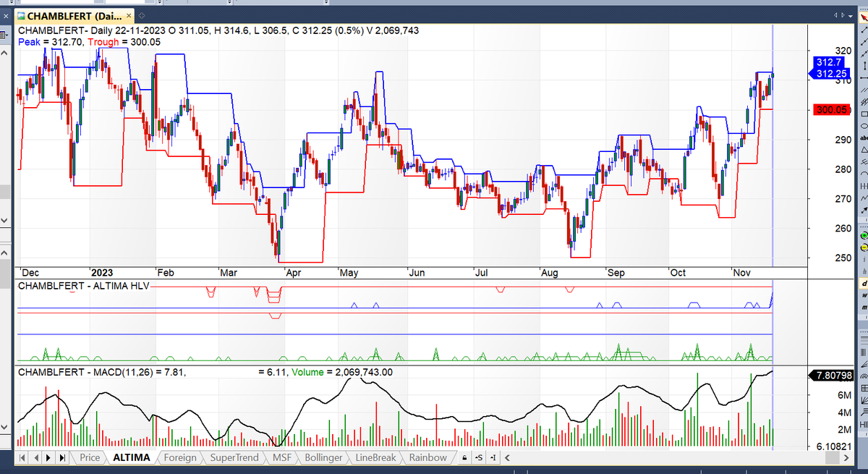Click the 'i' info icon in right toolbar
The width and height of the screenshot is (868, 474).
pyautogui.click(x=864, y=258)
